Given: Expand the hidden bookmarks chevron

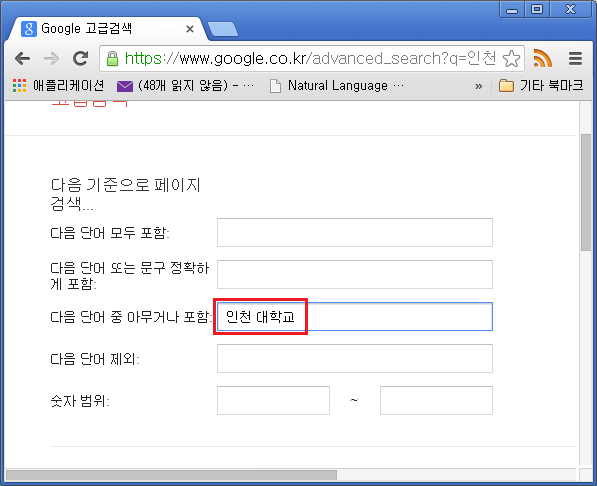Looking at the screenshot, I should (479, 86).
